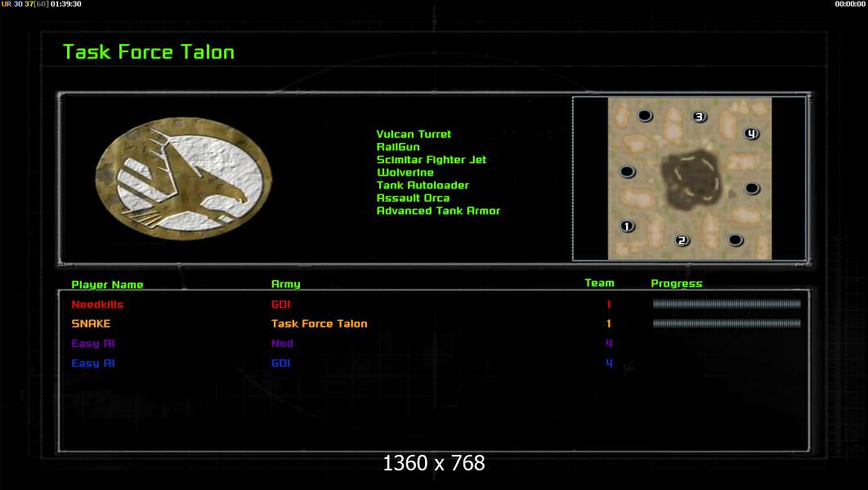Click the dark crater in the minimap center

point(691,180)
